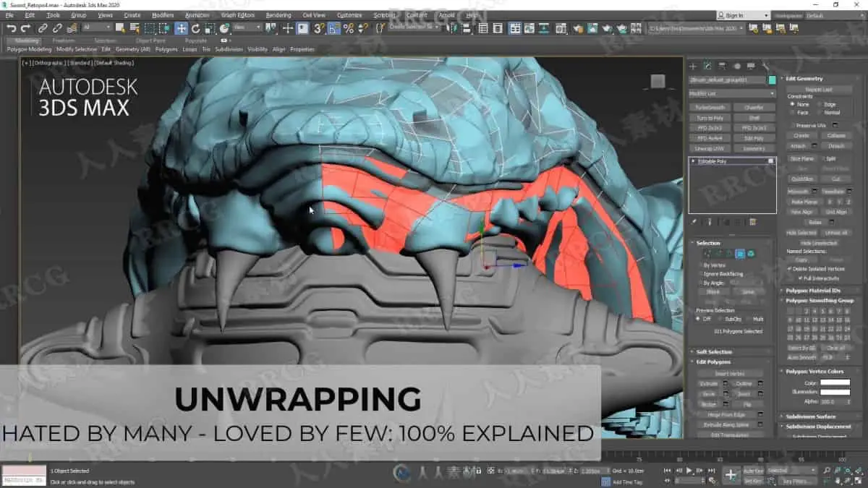Click the Insert Vertex button

tap(731, 373)
